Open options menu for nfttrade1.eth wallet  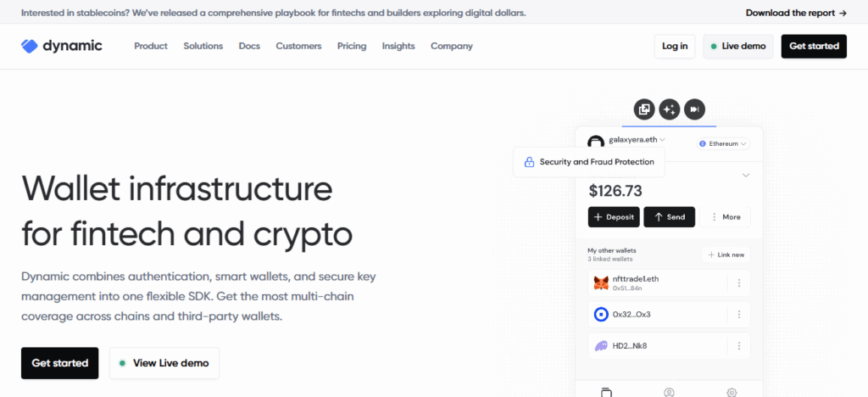point(739,283)
